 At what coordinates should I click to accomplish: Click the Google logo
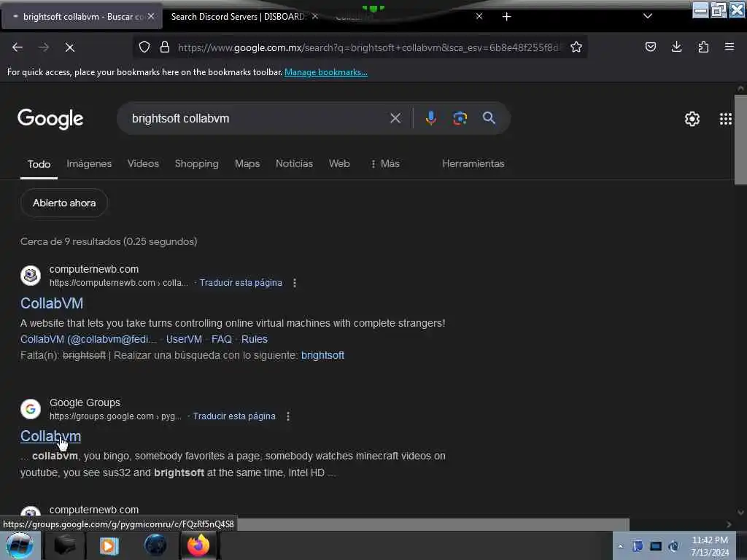50,119
